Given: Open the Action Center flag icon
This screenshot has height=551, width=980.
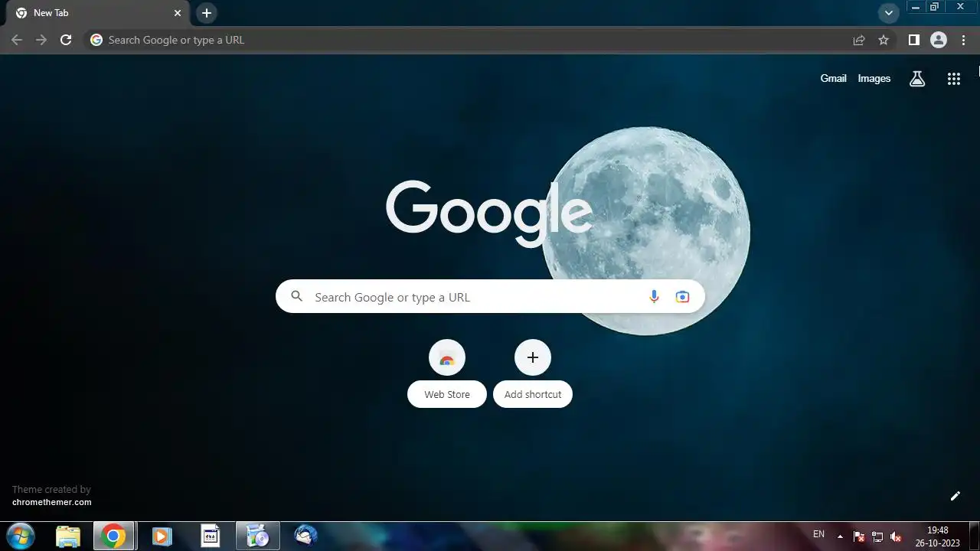Looking at the screenshot, I should point(859,536).
